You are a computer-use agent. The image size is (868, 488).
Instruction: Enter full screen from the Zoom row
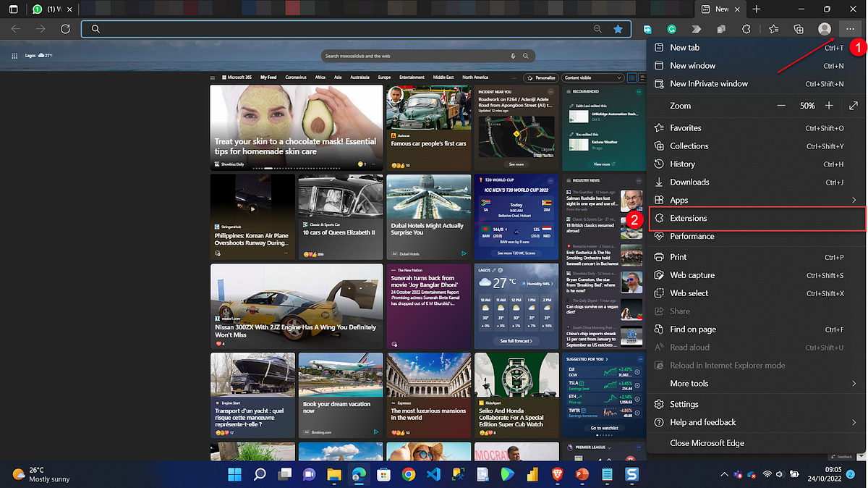854,106
